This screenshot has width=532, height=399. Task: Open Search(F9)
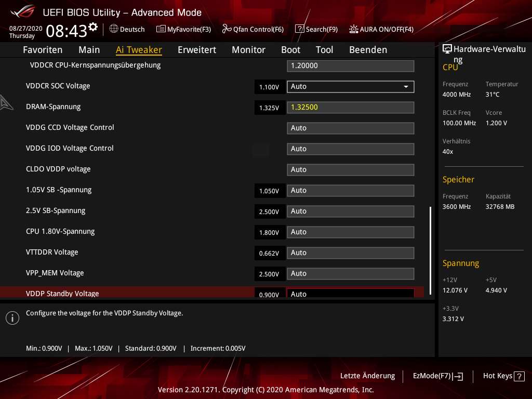pyautogui.click(x=316, y=29)
